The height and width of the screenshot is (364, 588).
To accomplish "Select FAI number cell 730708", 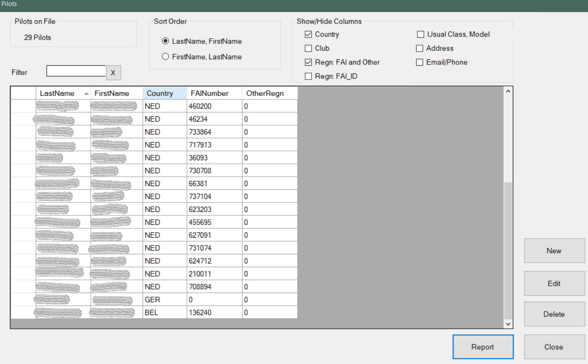I will click(x=214, y=171).
